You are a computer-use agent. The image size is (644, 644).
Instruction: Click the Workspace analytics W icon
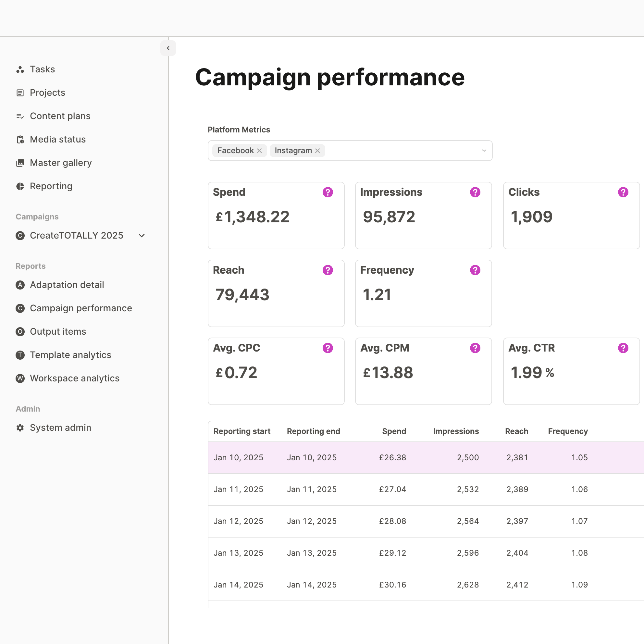[x=20, y=378]
